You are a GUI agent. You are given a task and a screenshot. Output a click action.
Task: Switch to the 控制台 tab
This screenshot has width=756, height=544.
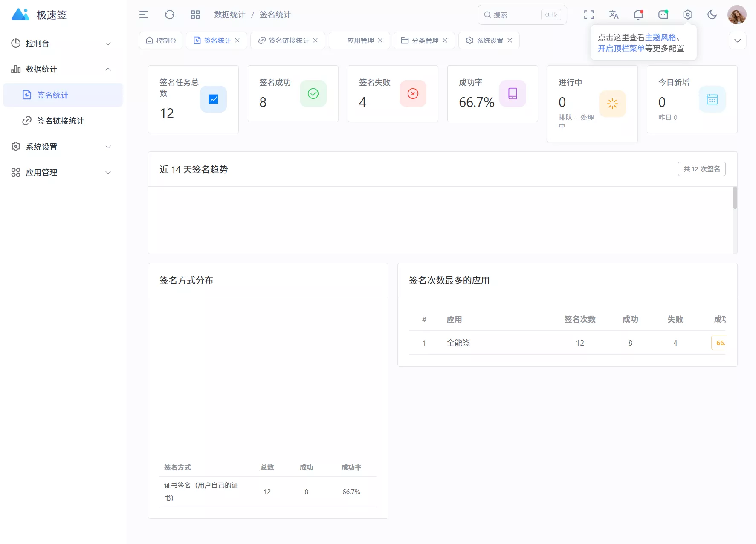pyautogui.click(x=161, y=41)
